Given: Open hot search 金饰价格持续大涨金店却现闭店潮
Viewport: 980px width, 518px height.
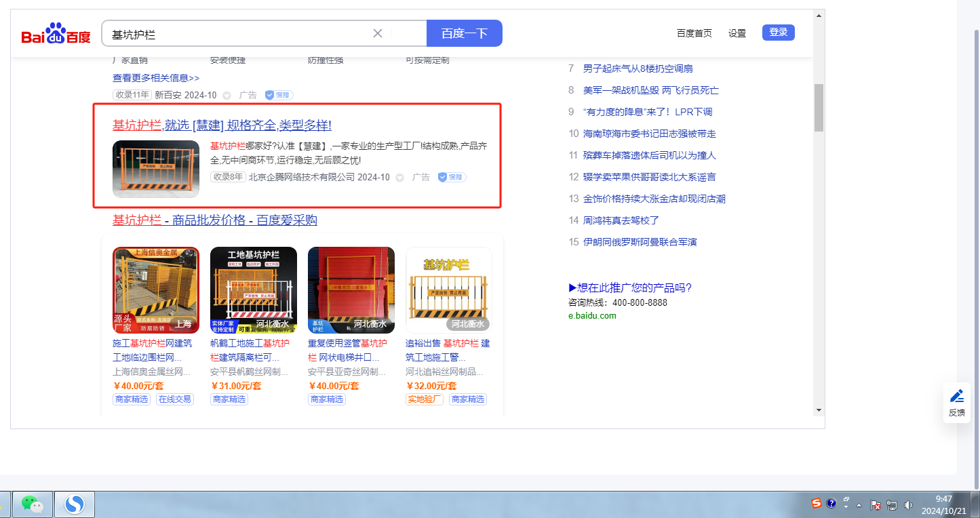Looking at the screenshot, I should [x=654, y=199].
